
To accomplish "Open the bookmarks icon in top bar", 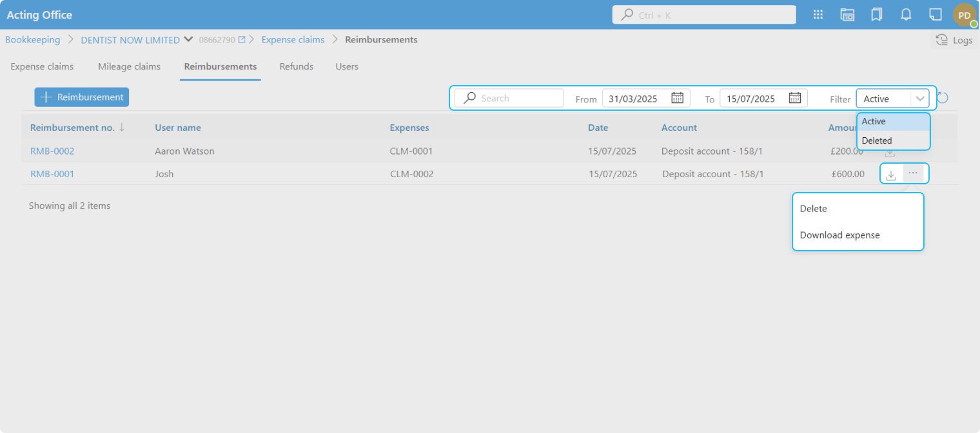I will [876, 15].
